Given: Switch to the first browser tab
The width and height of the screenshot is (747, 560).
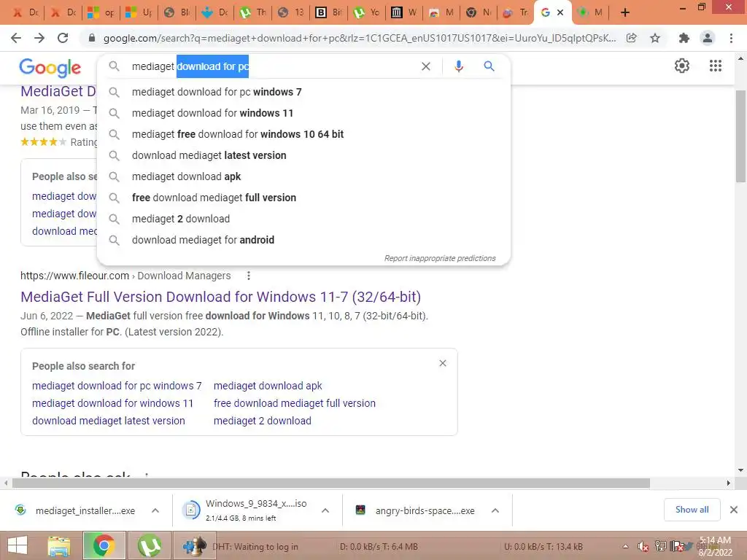Looking at the screenshot, I should pyautogui.click(x=24, y=12).
